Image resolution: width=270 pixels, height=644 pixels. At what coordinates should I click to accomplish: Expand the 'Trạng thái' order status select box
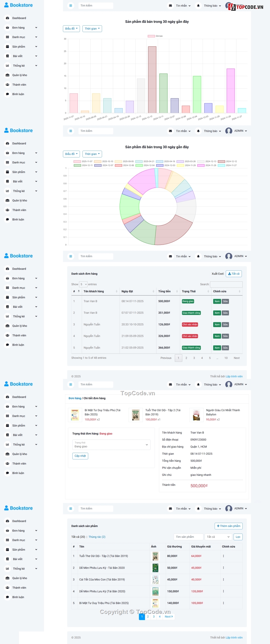[x=111, y=445]
